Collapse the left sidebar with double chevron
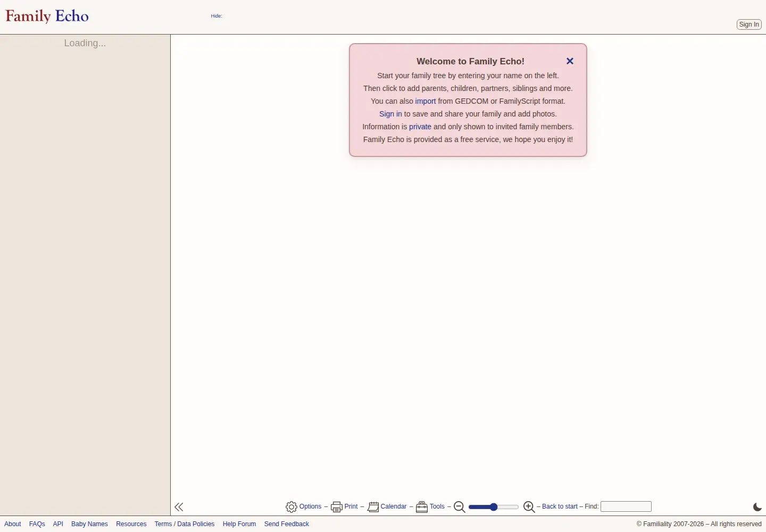 point(179,507)
